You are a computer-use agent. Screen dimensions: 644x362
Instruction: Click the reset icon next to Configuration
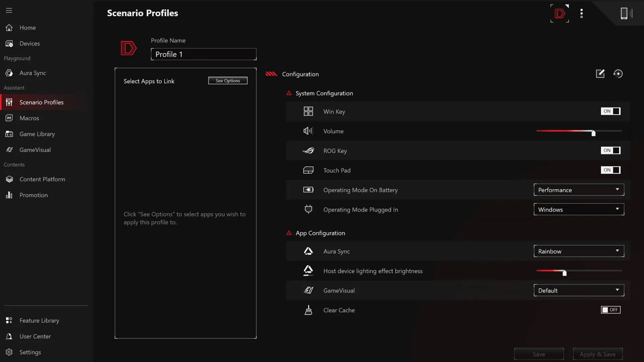[618, 74]
